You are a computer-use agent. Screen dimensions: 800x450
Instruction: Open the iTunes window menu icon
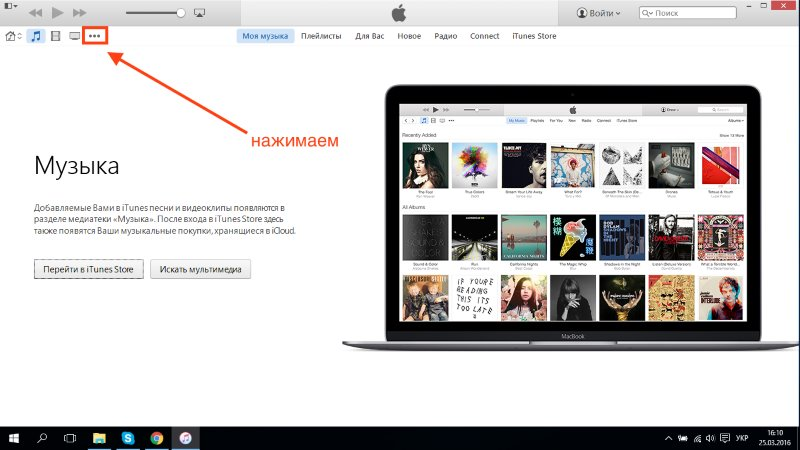pos(11,6)
